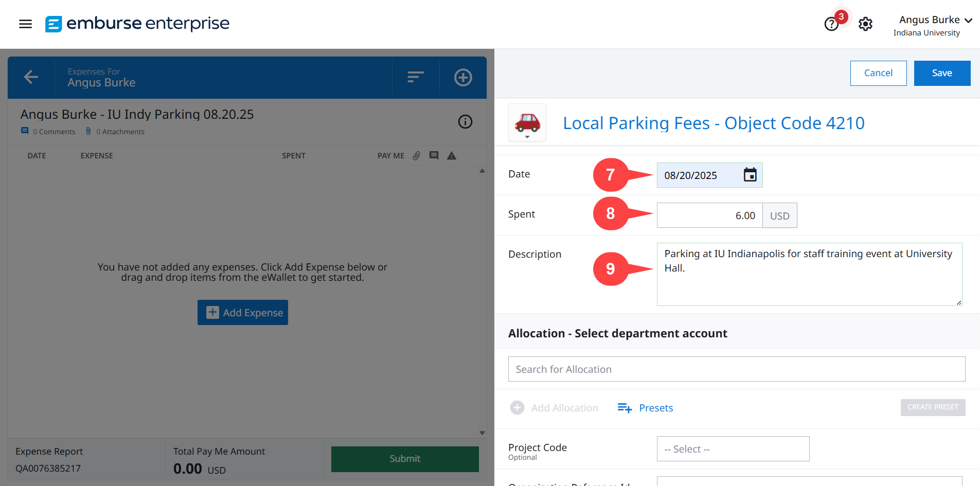Submit the expense report

tap(405, 459)
